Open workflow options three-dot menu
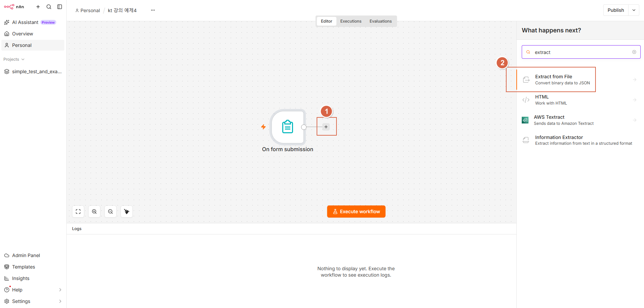The height and width of the screenshot is (308, 644). (x=153, y=10)
